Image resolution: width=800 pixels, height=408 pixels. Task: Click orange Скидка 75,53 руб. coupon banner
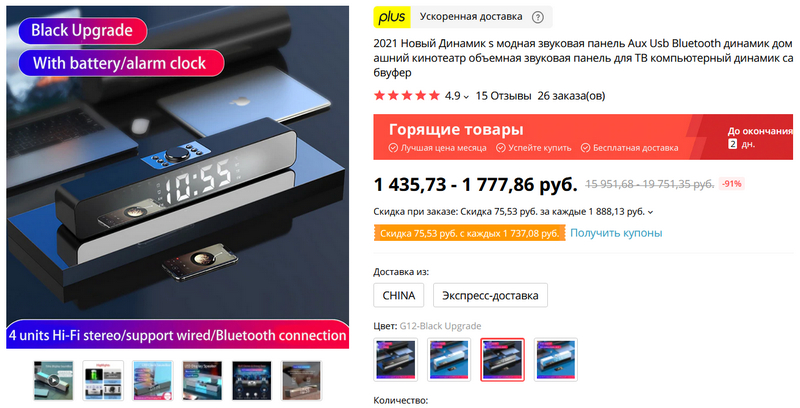469,234
